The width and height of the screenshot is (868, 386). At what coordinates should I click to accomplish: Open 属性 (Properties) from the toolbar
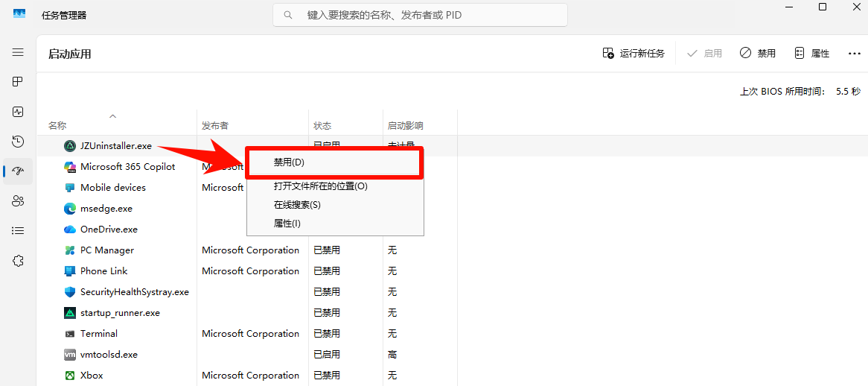pos(811,53)
